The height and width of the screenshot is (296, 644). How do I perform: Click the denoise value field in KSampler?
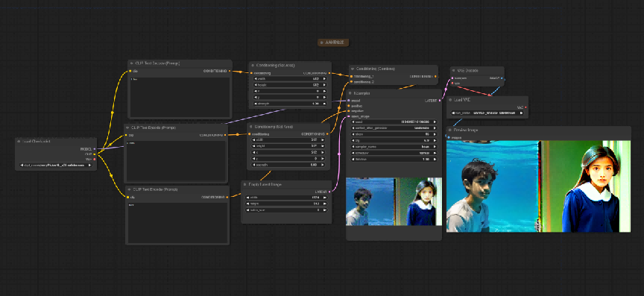[394, 159]
